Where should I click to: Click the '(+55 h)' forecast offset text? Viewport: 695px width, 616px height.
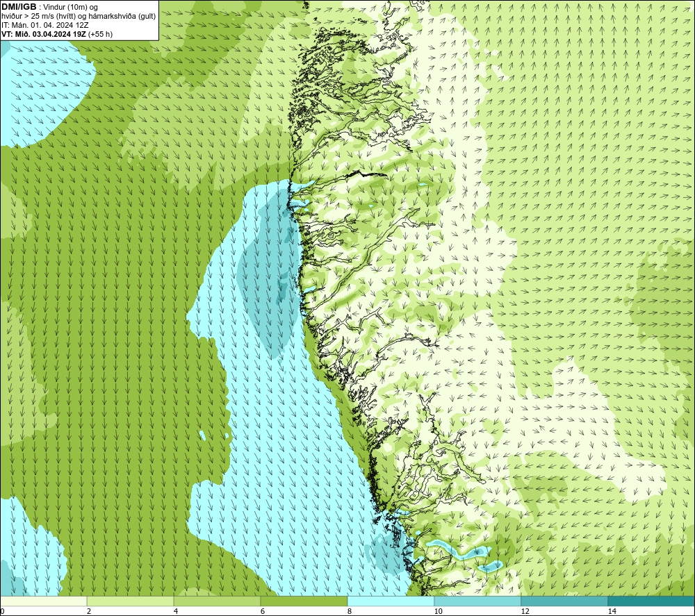click(x=100, y=34)
